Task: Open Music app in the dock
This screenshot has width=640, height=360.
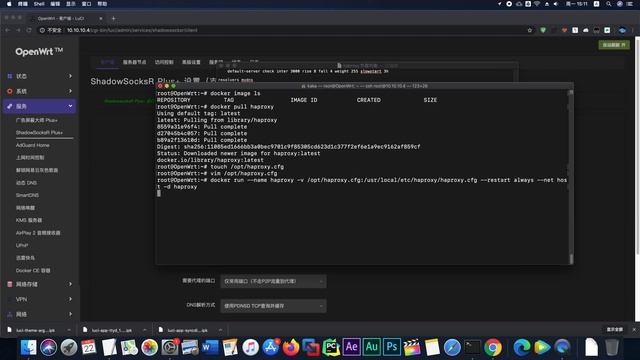Action: (250, 348)
